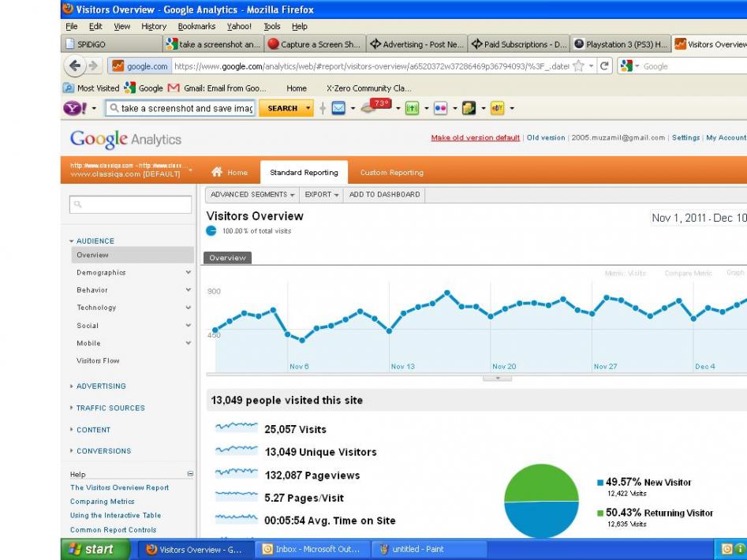Click the Google Analytics site identity icon

click(118, 65)
